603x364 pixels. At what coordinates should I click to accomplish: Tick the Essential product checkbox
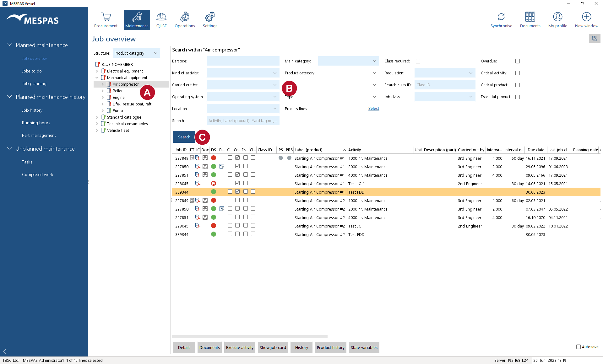coord(518,97)
